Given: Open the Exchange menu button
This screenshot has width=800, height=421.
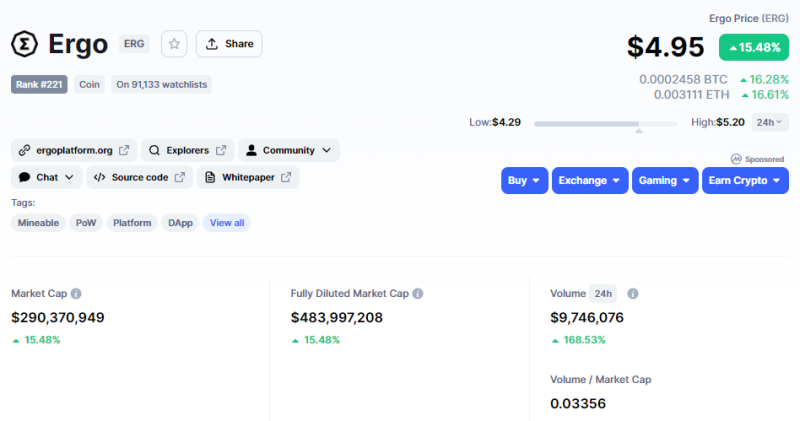Looking at the screenshot, I should [x=590, y=181].
